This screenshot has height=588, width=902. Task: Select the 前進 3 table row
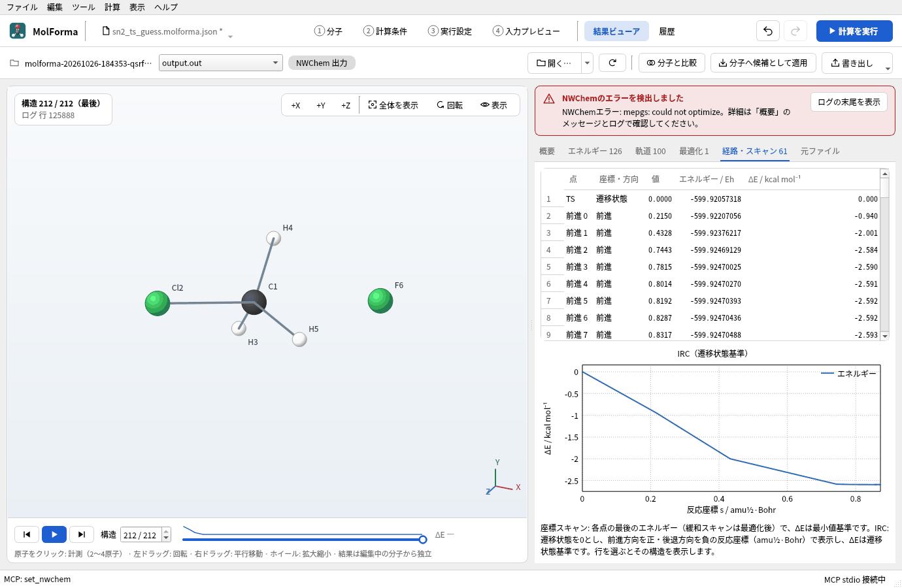click(x=710, y=267)
